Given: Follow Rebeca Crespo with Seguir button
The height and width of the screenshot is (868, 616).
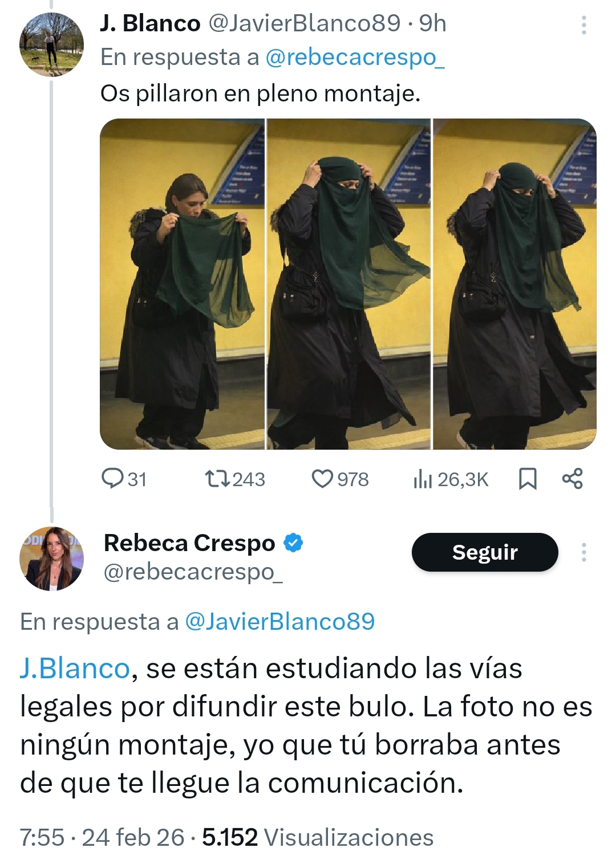Looking at the screenshot, I should [485, 552].
